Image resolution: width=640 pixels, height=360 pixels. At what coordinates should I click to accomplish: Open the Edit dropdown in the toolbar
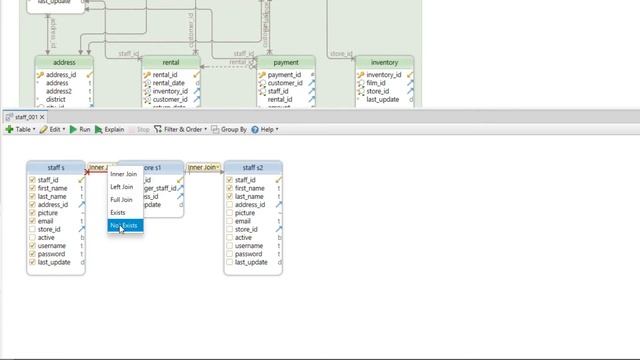pos(52,129)
